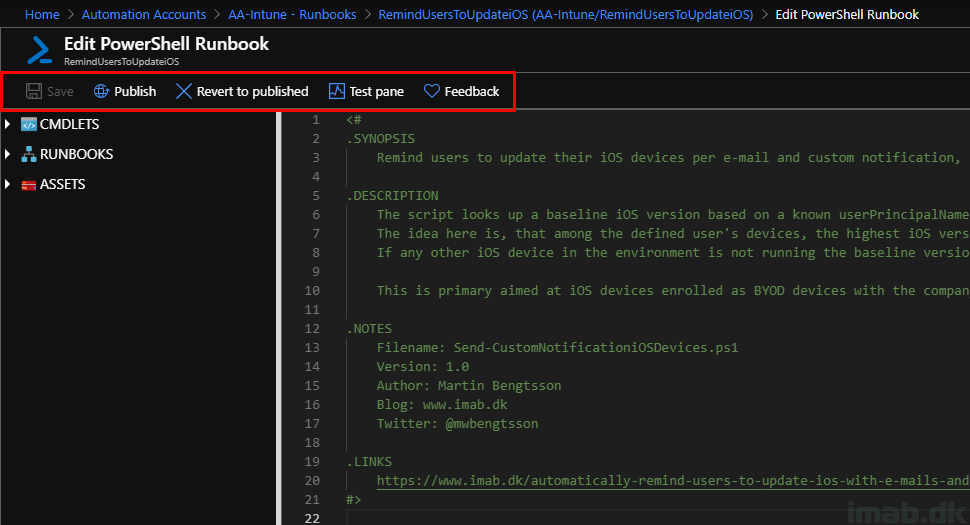The image size is (970, 525).
Task: Click the comment closing '#>' on line 21
Action: coord(354,500)
